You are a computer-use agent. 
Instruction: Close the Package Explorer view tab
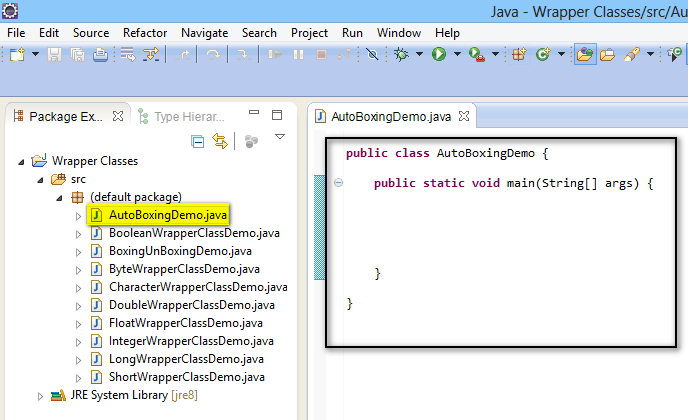pyautogui.click(x=118, y=116)
